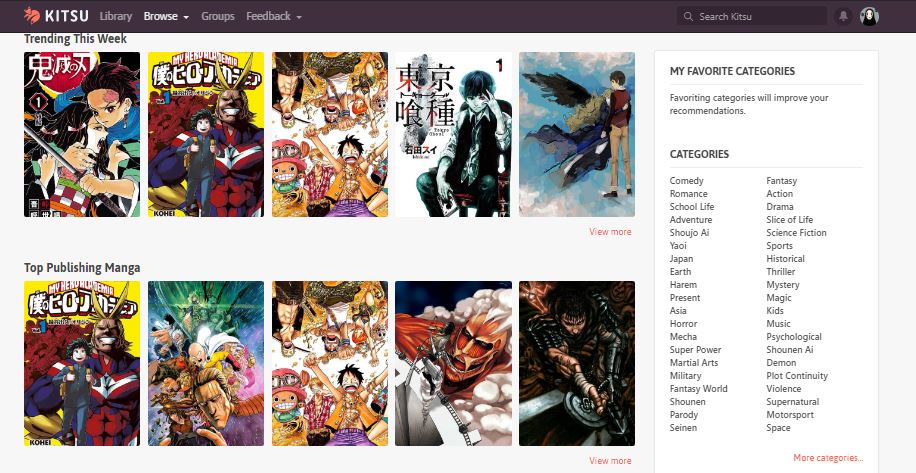Open Demon Slayer cover in Trending

82,134
